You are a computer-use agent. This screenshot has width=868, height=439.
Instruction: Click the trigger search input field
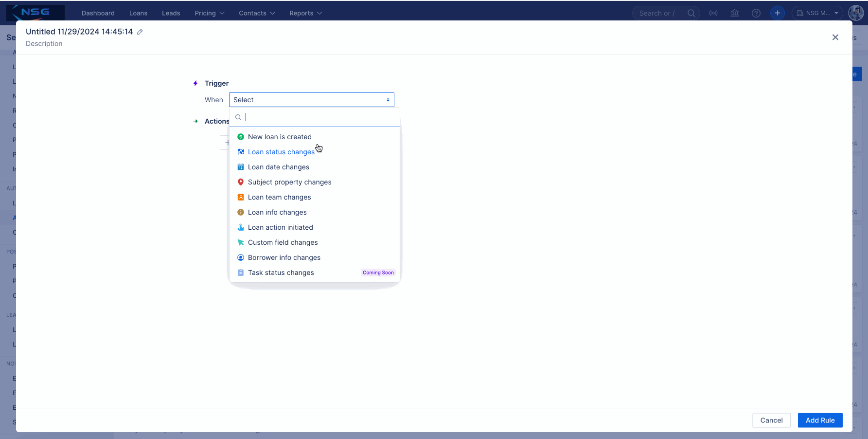click(x=315, y=117)
